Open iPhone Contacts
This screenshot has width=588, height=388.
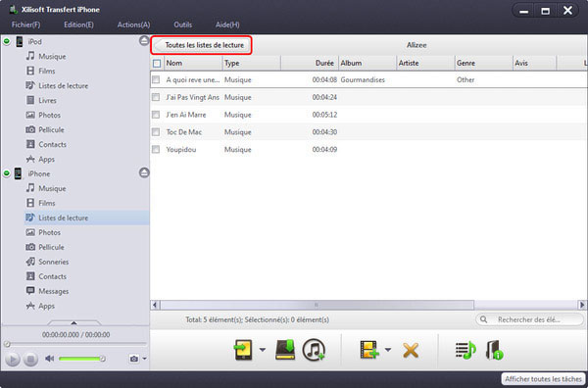click(46, 276)
